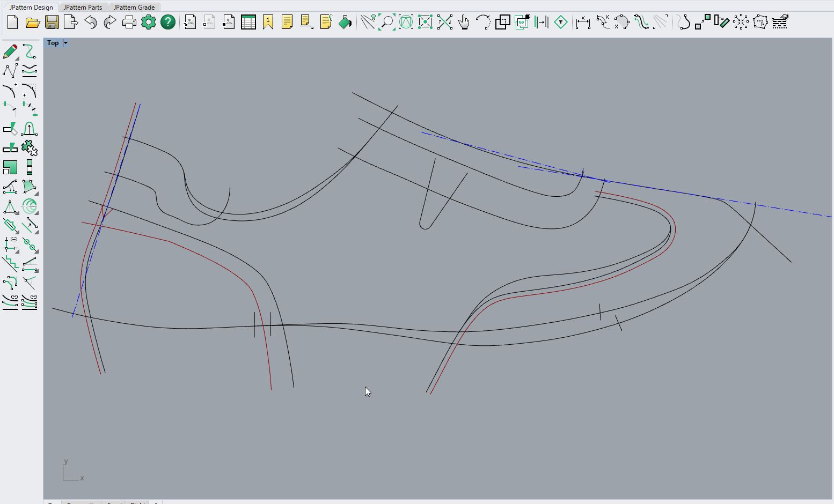Click the green puzzle piece icon
Image resolution: width=834 pixels, height=504 pixels.
[x=30, y=147]
